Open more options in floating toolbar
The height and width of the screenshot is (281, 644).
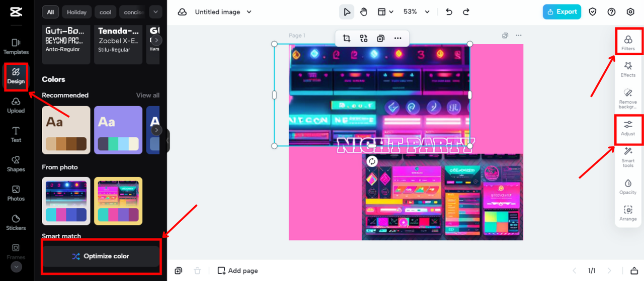398,38
